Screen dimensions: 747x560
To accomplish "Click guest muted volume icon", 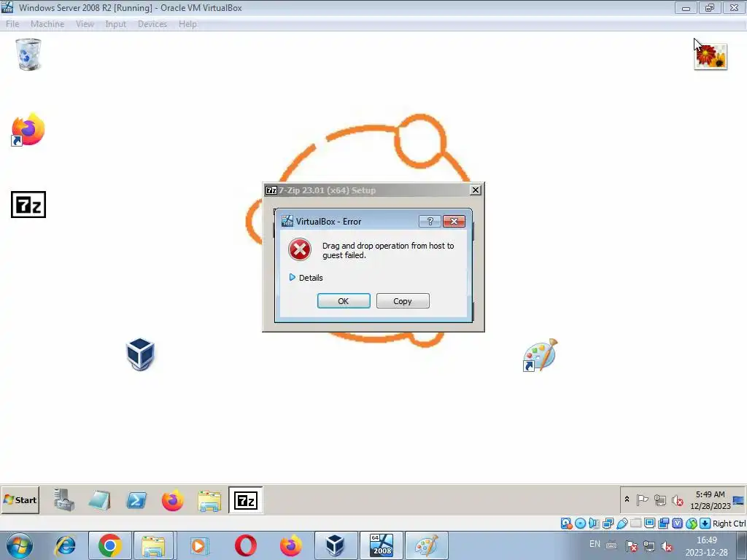I will [x=677, y=500].
